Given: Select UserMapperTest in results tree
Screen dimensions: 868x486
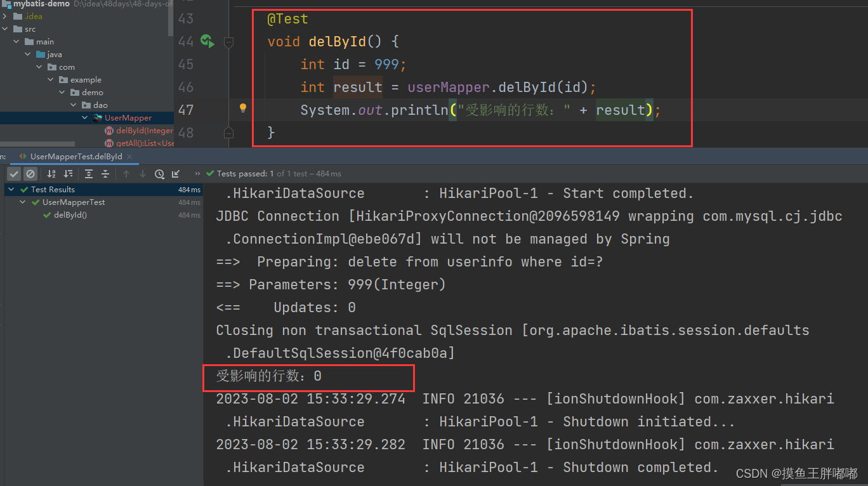Looking at the screenshot, I should pos(74,202).
